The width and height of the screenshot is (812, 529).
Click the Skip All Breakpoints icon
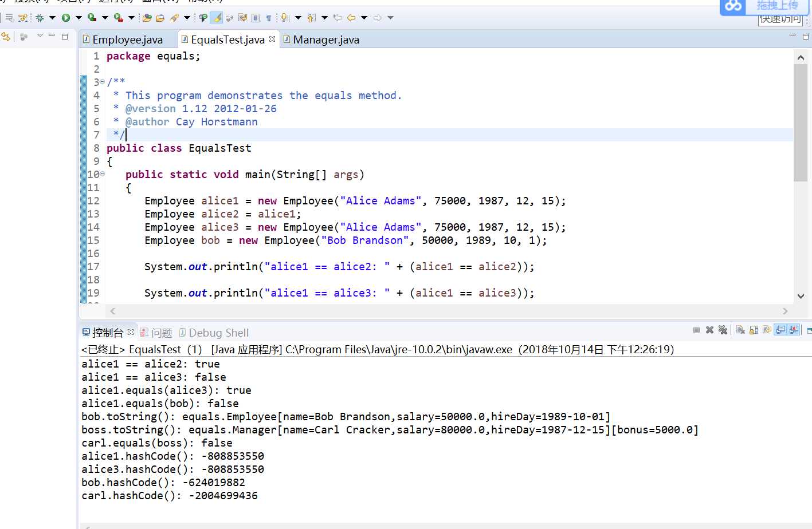(22, 18)
